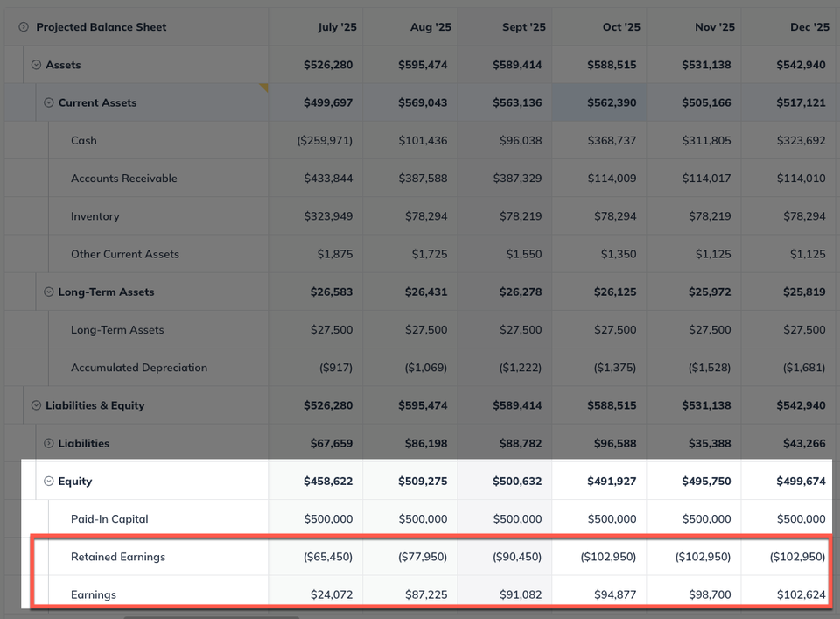Select Accounts Receivable value $433,844
Viewport: 840px width, 619px height.
coord(328,179)
